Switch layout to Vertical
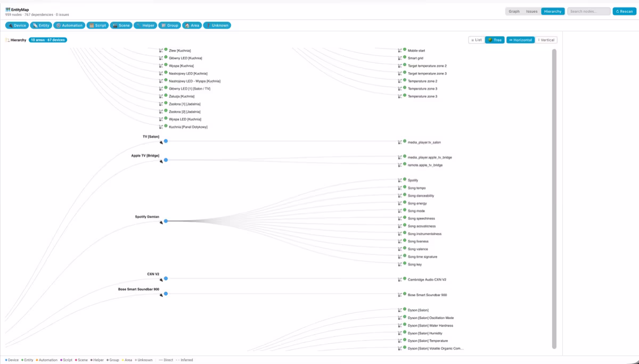639x364 pixels. coord(546,40)
